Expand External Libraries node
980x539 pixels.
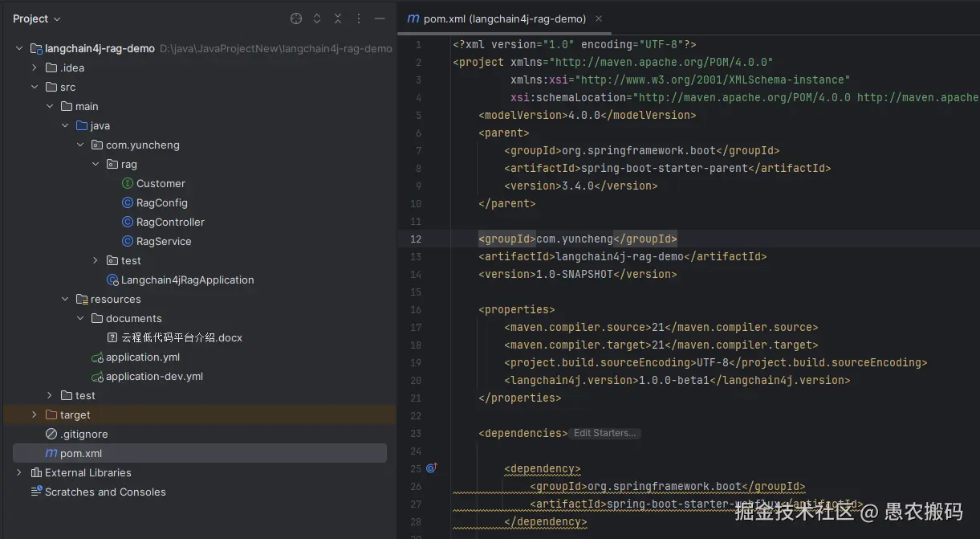coord(19,472)
